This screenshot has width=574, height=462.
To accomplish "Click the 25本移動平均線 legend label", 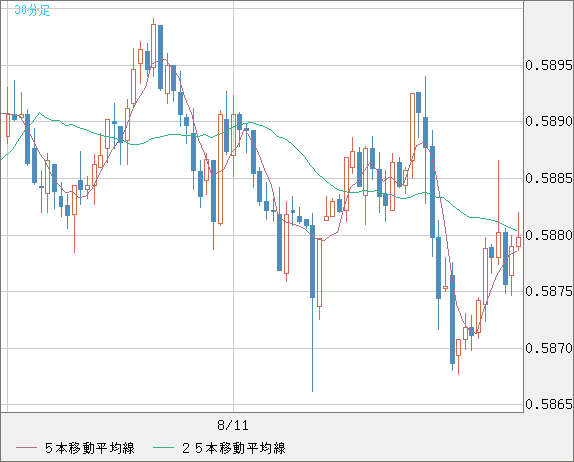I will click(x=234, y=448).
